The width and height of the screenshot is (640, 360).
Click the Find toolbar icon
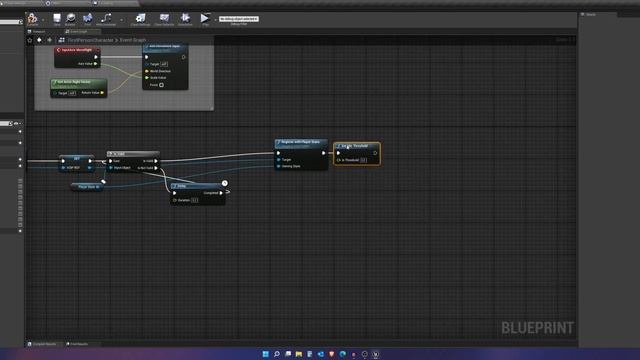pos(87,19)
